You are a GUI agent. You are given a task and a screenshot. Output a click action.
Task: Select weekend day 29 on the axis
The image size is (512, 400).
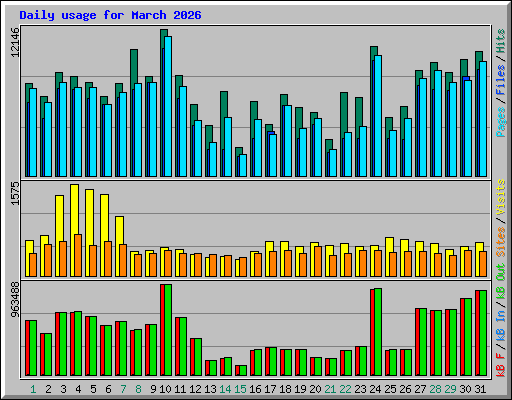(x=450, y=389)
